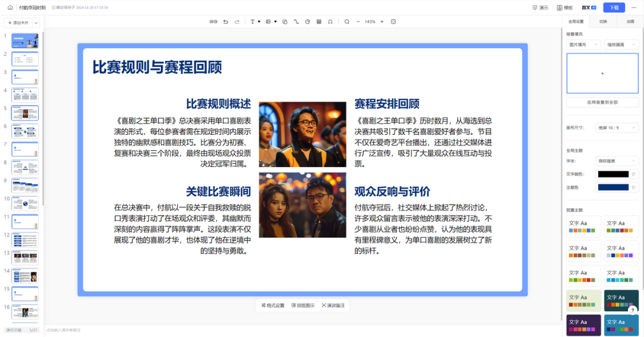Click the 比赛规则概述 heading
Viewport: 644px width, 337px height.
218,104
